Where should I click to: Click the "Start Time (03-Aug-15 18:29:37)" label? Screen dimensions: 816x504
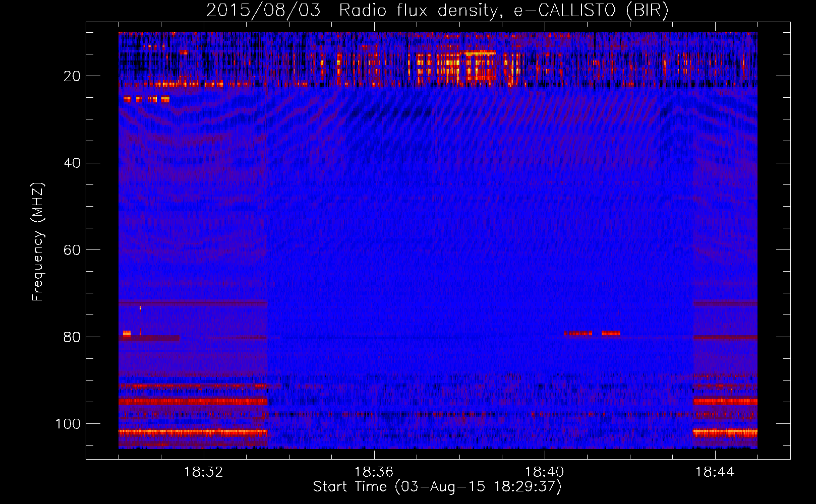coord(437,487)
